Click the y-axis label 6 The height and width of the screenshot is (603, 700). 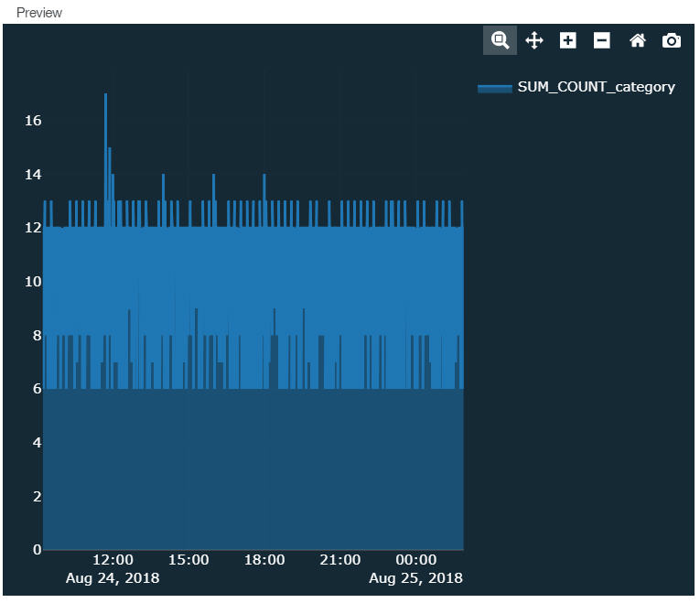[x=37, y=389]
